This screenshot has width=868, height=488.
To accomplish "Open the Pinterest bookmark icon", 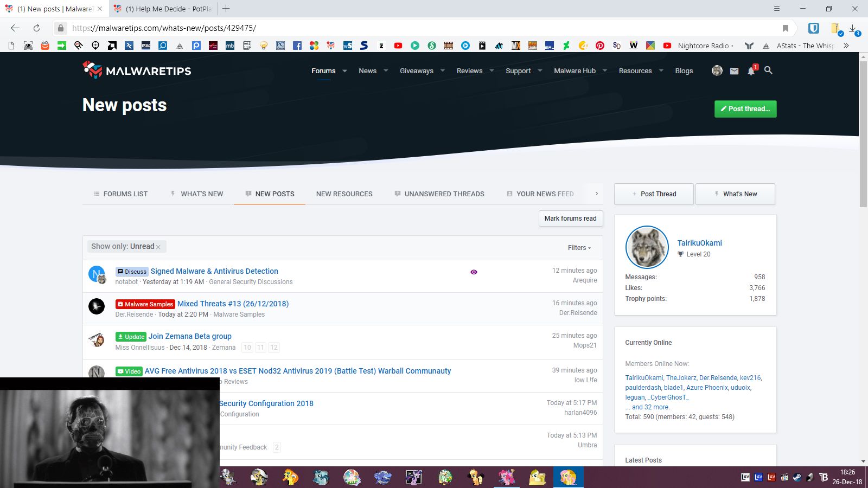I will [x=599, y=46].
